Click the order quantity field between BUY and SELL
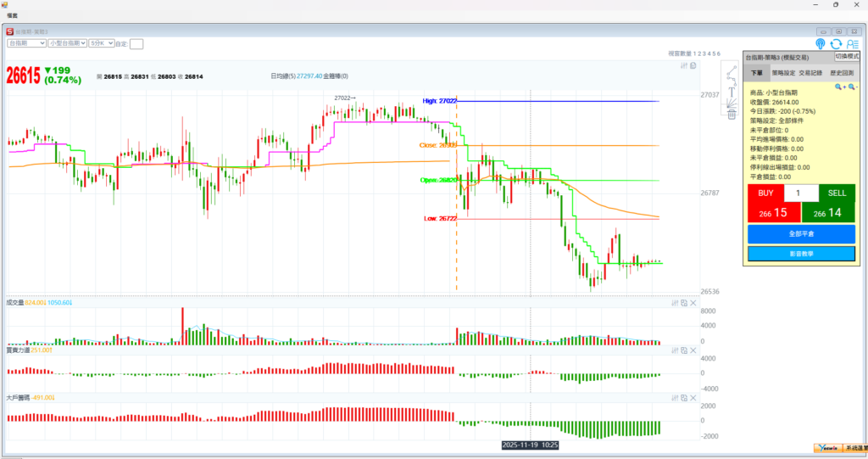The image size is (868, 459). [801, 193]
